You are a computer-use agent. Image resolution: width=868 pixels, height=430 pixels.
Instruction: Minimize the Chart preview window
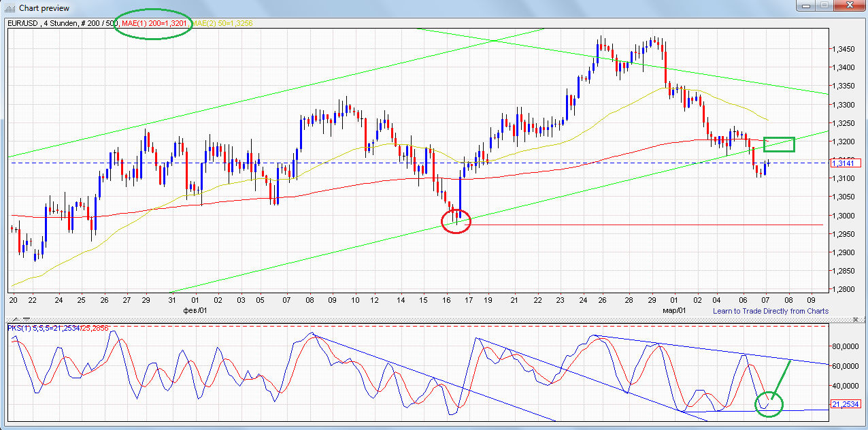tap(806, 5)
